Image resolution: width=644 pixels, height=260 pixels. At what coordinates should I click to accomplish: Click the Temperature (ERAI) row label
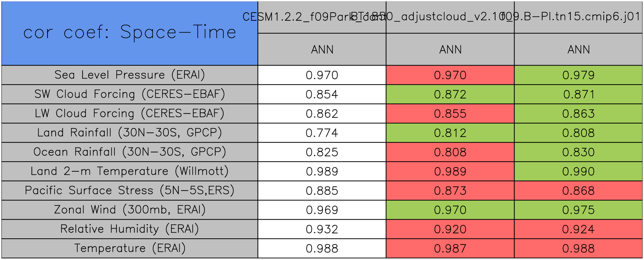pos(130,248)
